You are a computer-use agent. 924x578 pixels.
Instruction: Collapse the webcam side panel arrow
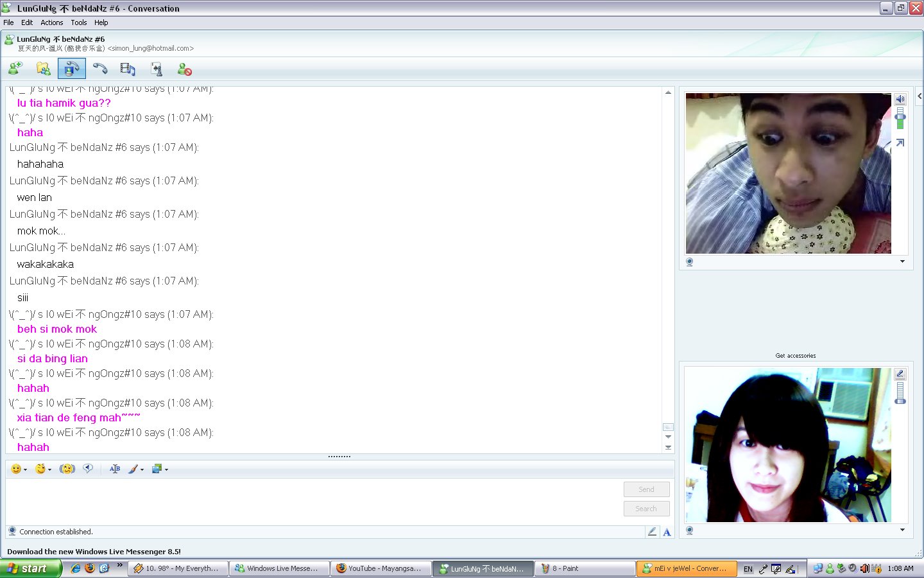pos(920,96)
